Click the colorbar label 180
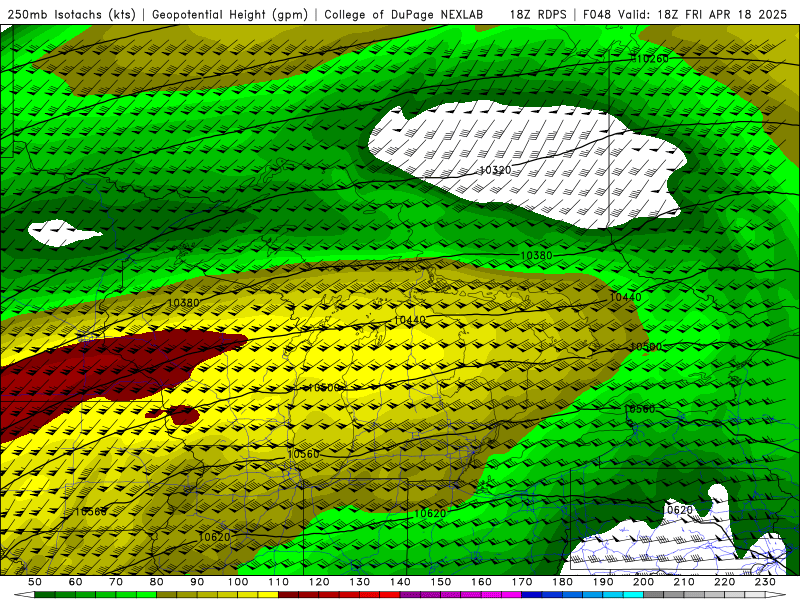800x600 pixels. point(563,582)
